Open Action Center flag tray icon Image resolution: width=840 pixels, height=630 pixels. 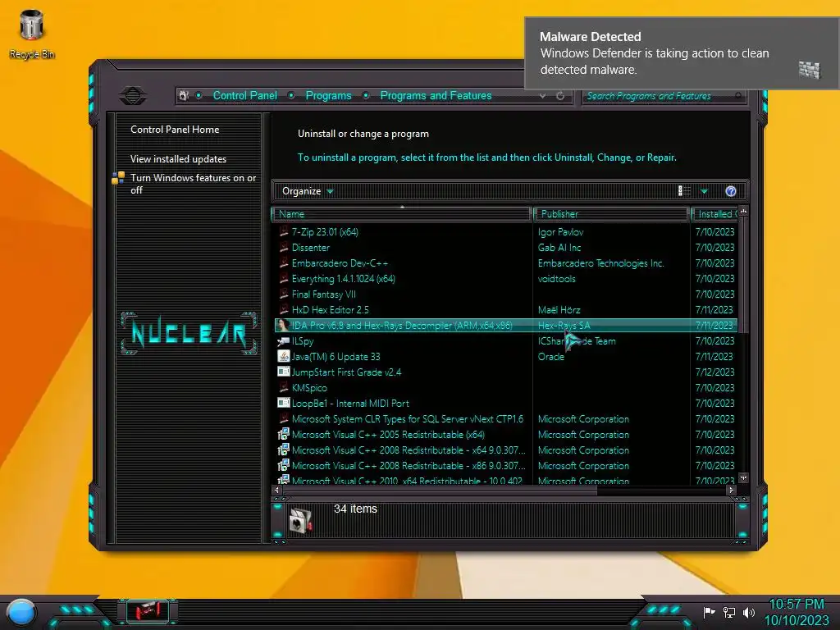click(709, 612)
